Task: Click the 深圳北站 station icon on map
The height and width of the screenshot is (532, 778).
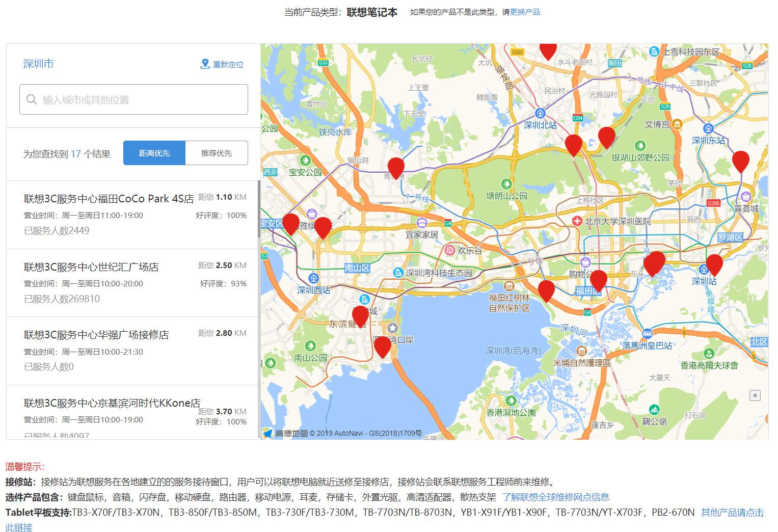Action: (x=540, y=113)
